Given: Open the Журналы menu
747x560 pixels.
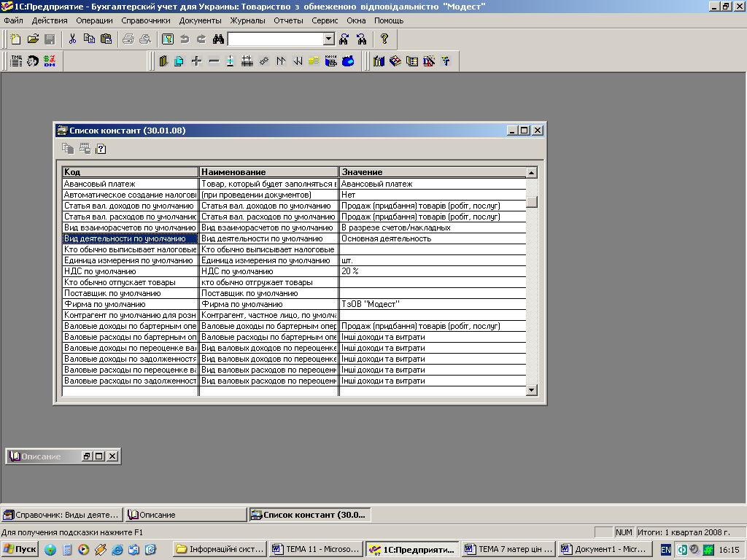Looking at the screenshot, I should tap(248, 20).
